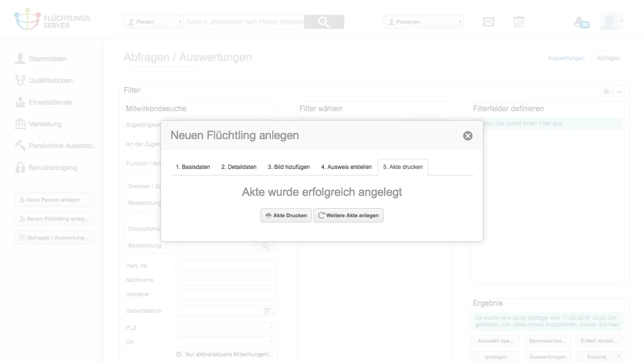
Task: Click the header search text field
Action: coord(244,22)
